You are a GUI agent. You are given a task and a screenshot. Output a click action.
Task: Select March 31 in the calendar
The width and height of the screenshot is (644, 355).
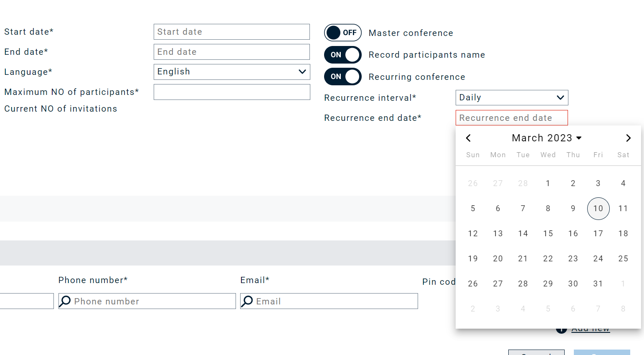pyautogui.click(x=598, y=284)
